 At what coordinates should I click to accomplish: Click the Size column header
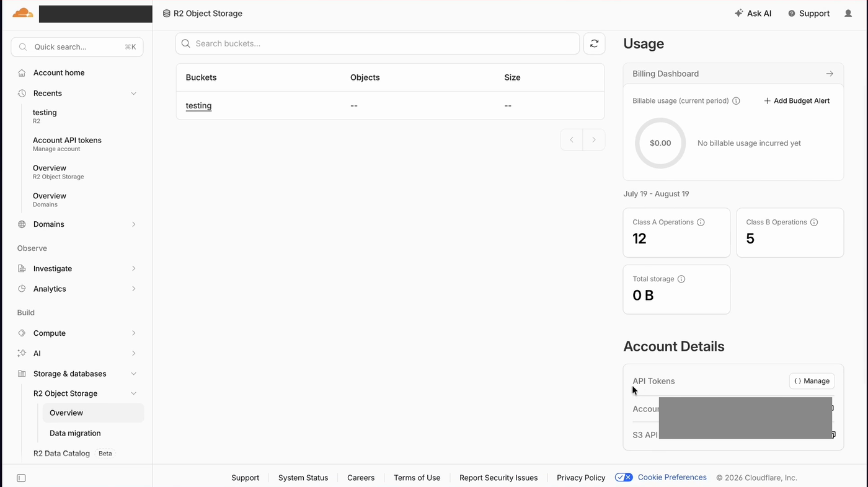512,77
